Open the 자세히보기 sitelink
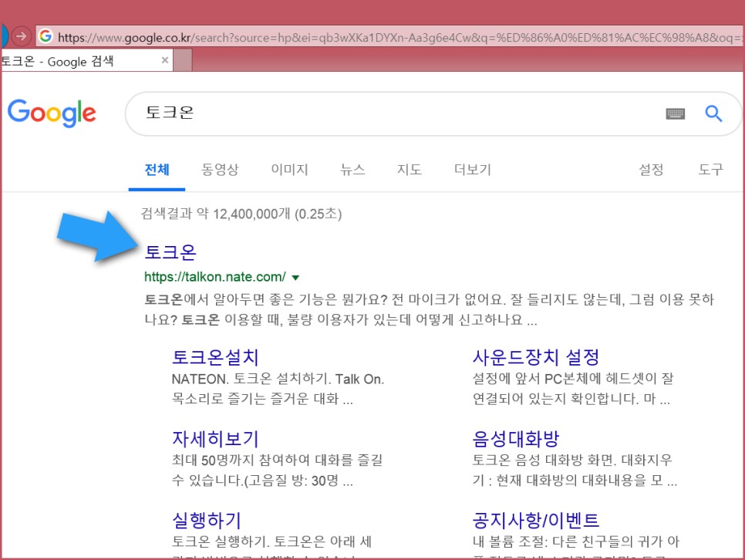The height and width of the screenshot is (560, 745). click(214, 439)
